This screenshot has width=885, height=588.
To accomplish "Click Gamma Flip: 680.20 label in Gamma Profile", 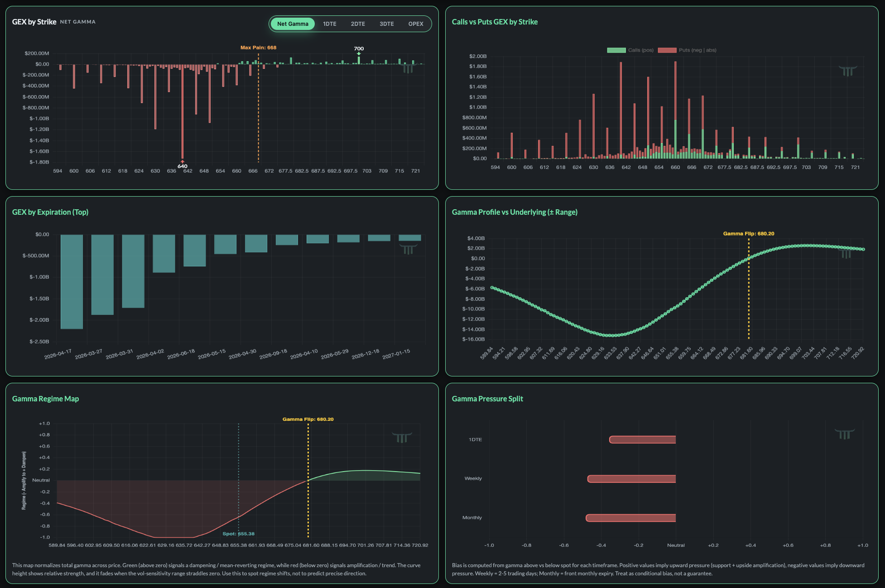I will (749, 234).
